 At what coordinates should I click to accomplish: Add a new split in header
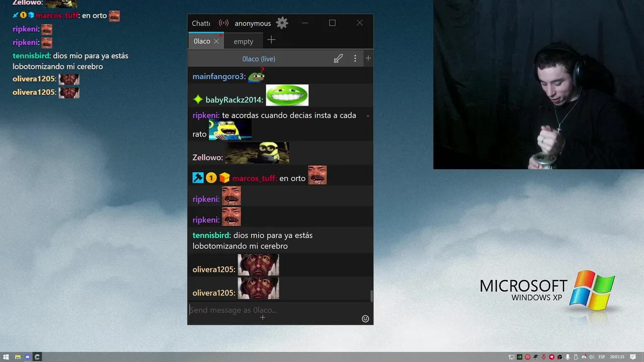[368, 58]
